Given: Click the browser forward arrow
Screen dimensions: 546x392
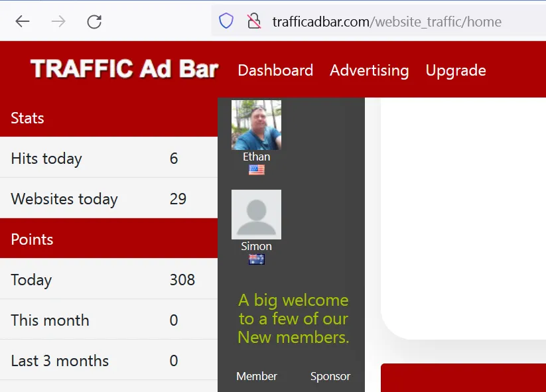Looking at the screenshot, I should point(58,22).
